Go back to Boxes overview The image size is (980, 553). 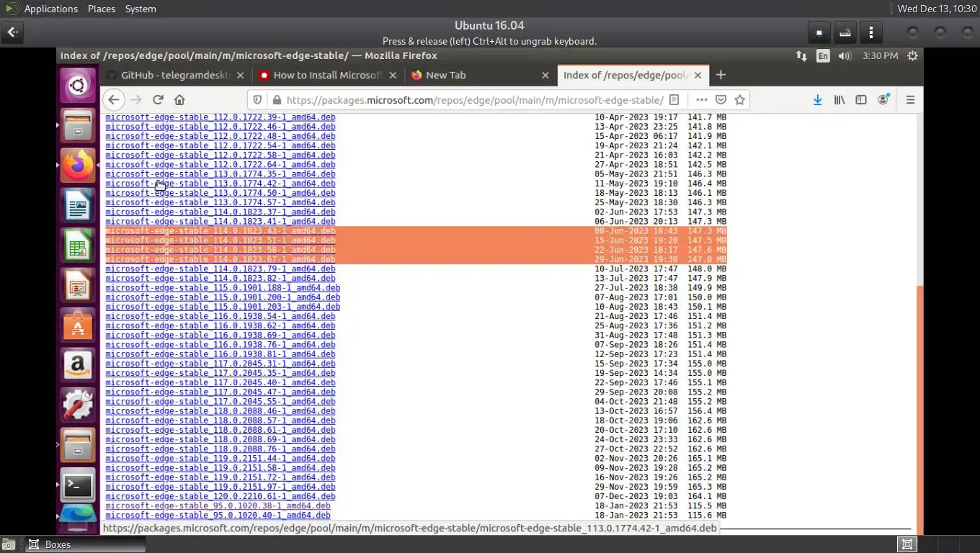[x=13, y=32]
